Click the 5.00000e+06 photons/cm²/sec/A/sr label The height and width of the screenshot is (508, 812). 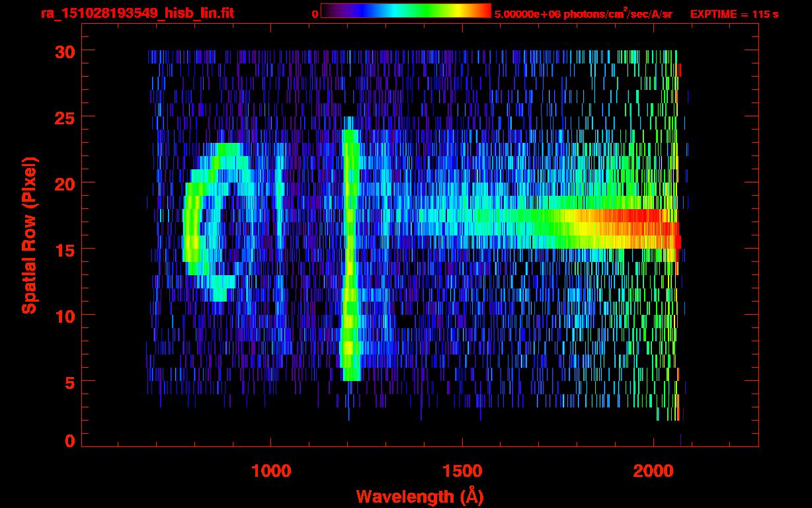point(583,13)
